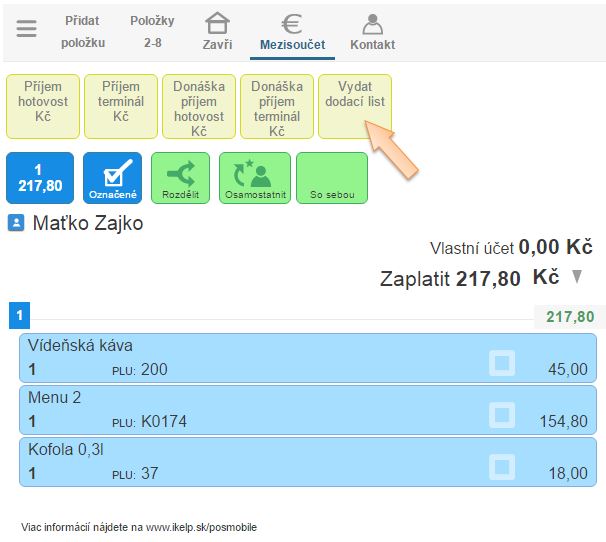Image resolution: width=606 pixels, height=542 pixels.
Task: Tick the checkbox for Menu 2
Action: coord(502,413)
